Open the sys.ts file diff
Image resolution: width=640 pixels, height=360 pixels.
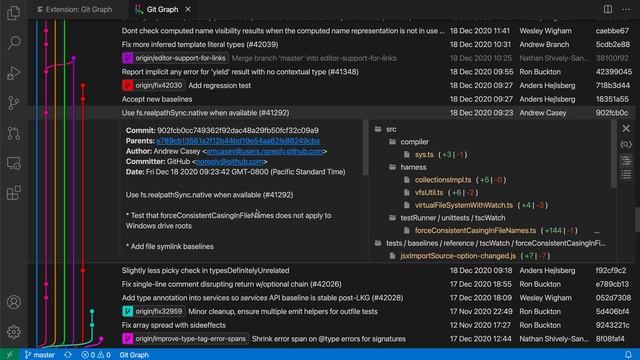pyautogui.click(x=424, y=154)
